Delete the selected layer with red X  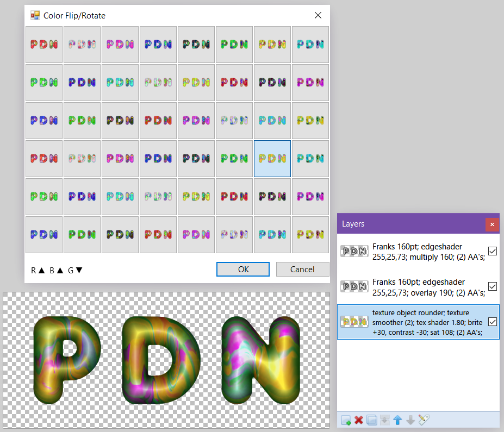point(359,420)
